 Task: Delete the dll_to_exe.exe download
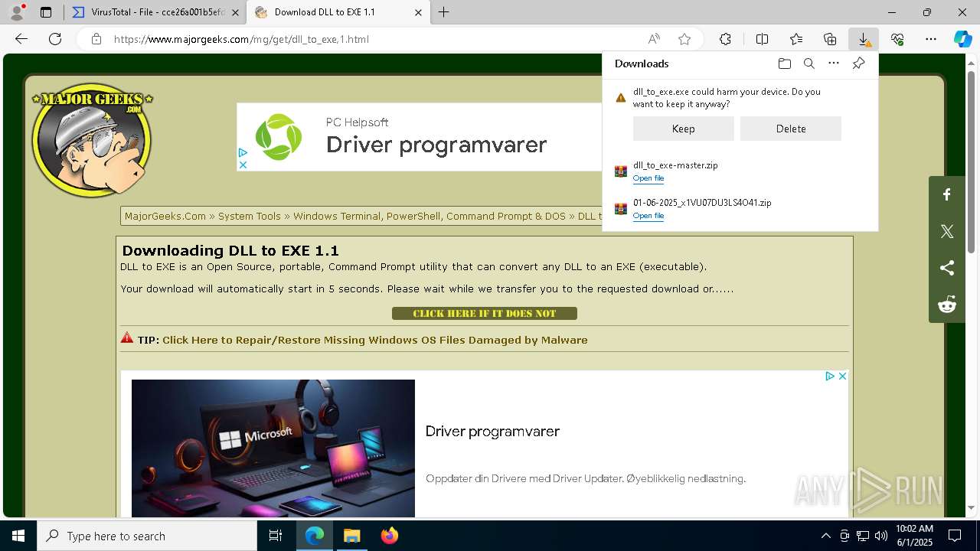pos(790,129)
